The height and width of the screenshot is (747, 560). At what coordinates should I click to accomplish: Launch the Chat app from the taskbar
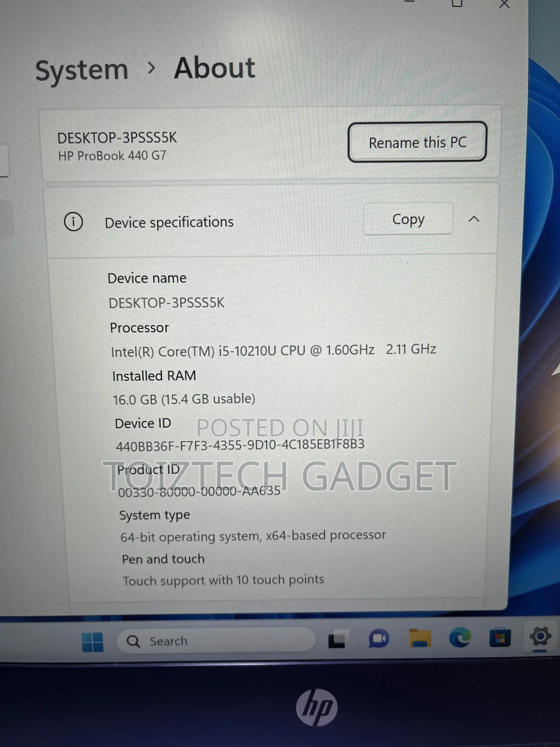click(379, 639)
